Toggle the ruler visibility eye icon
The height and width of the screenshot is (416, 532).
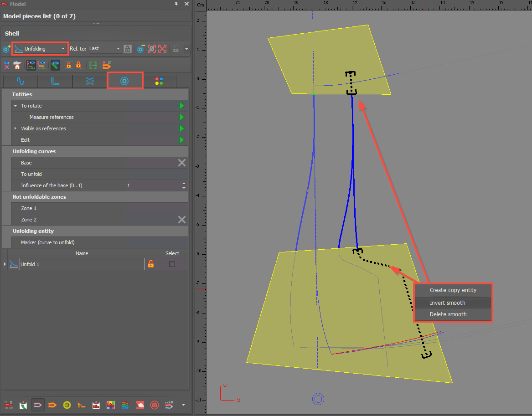pos(55,65)
